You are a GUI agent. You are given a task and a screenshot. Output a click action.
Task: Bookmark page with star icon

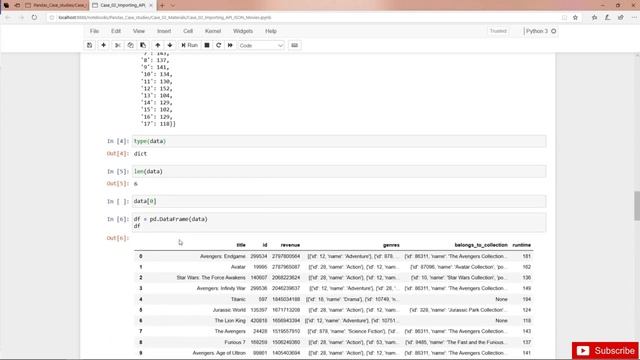point(576,18)
